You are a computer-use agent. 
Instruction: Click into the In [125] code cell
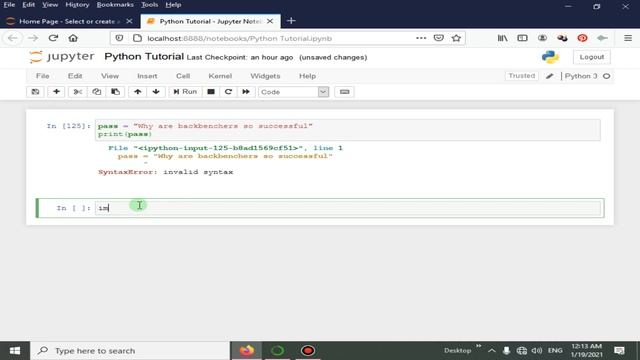point(348,130)
